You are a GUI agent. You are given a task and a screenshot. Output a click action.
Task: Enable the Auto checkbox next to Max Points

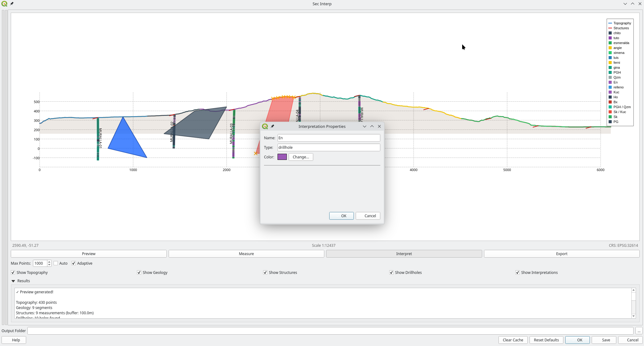tap(56, 263)
